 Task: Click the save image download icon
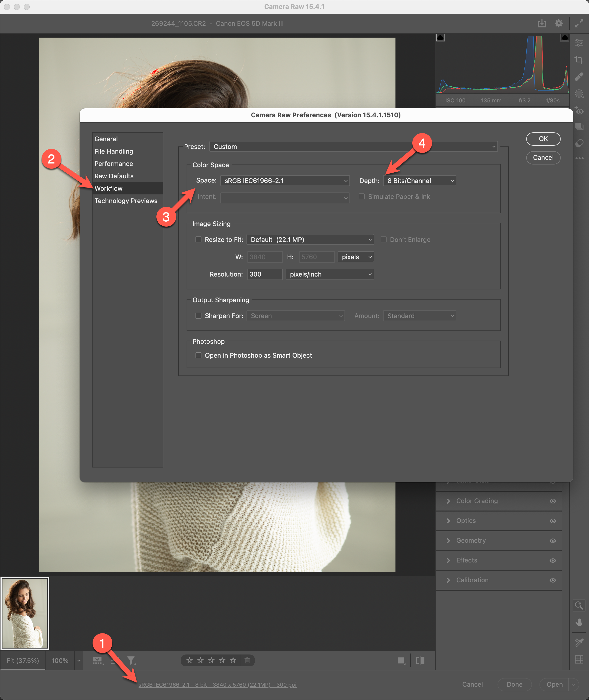point(541,23)
